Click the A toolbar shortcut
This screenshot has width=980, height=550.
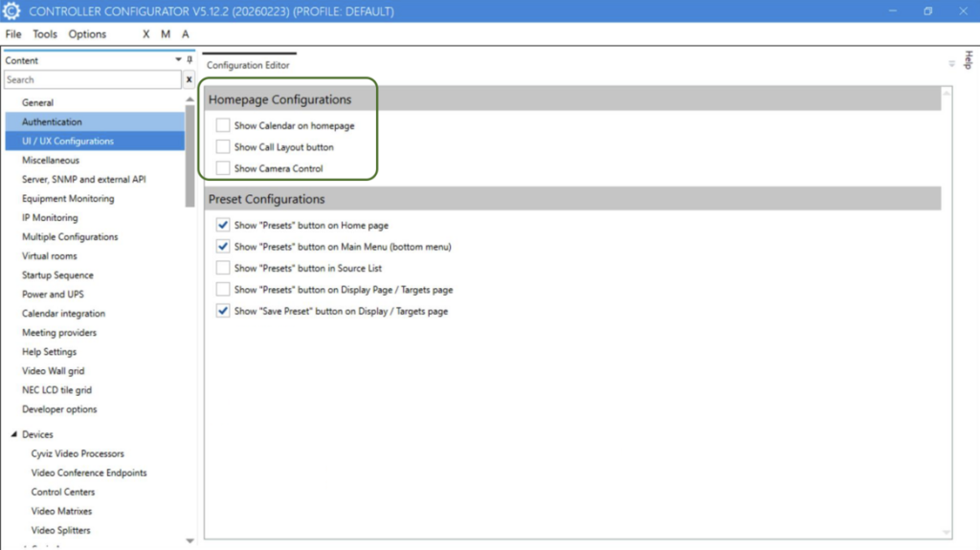(186, 34)
